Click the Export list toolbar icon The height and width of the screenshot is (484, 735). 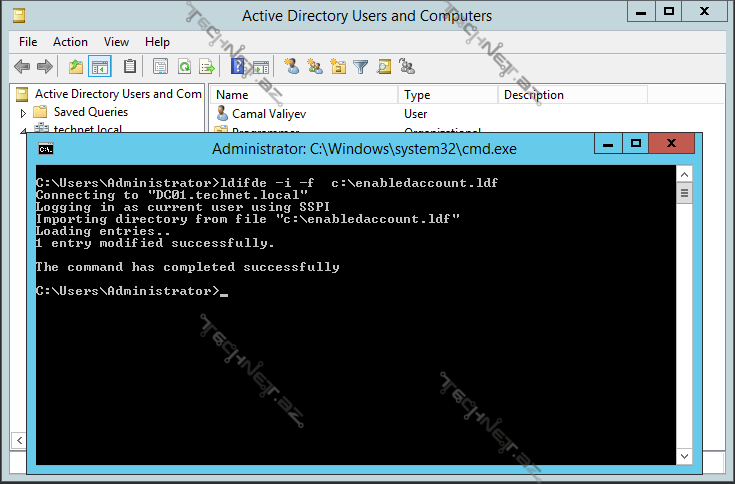point(207,67)
